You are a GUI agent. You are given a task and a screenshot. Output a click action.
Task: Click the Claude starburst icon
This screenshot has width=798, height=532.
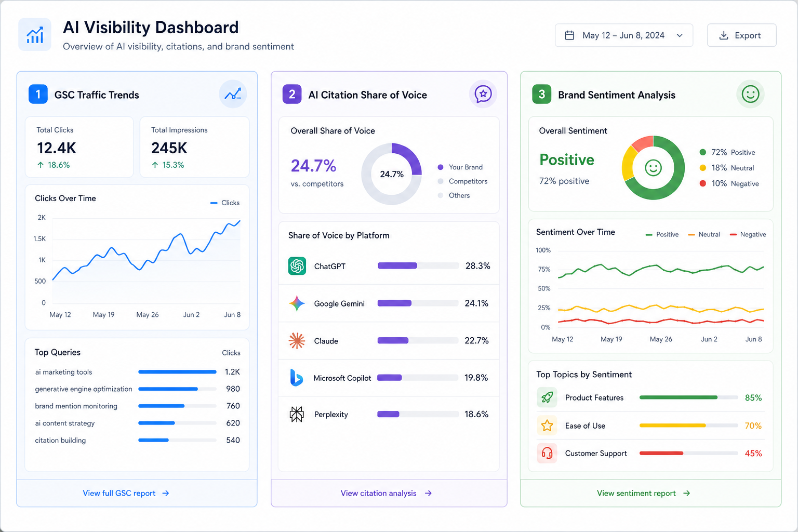[297, 341]
